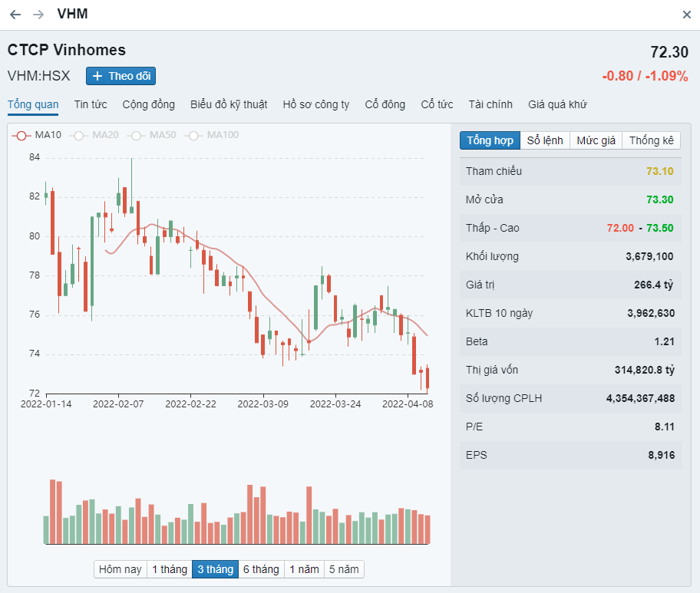Go forward with the right arrow icon

click(38, 15)
